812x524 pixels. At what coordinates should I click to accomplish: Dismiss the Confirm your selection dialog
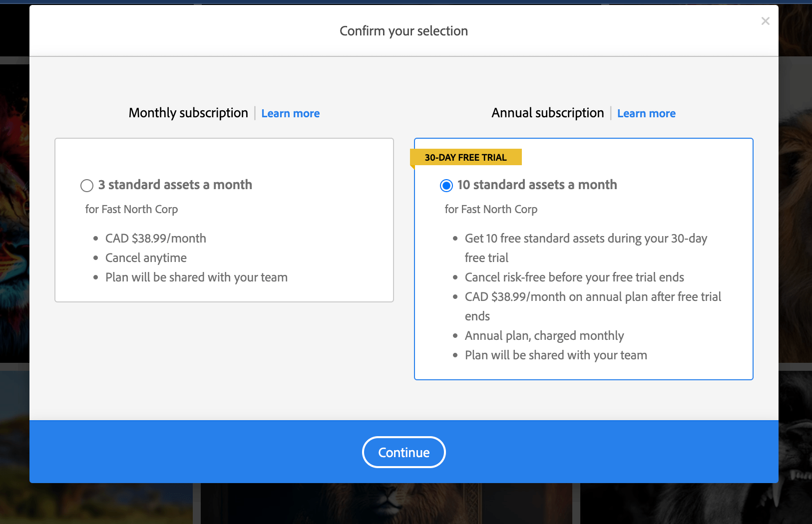tap(765, 21)
